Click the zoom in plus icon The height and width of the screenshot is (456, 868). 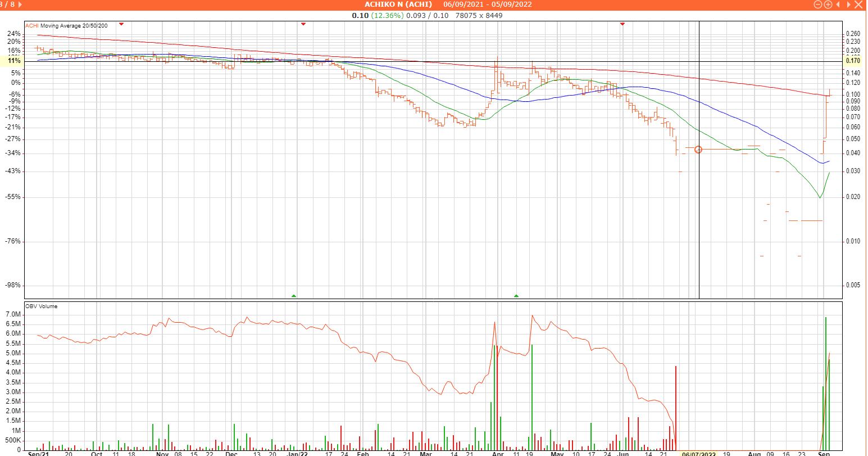coord(828,4)
